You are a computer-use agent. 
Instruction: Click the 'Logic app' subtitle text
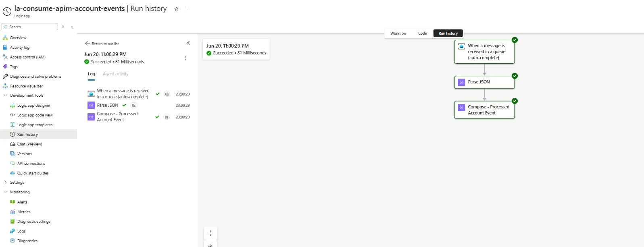22,16
